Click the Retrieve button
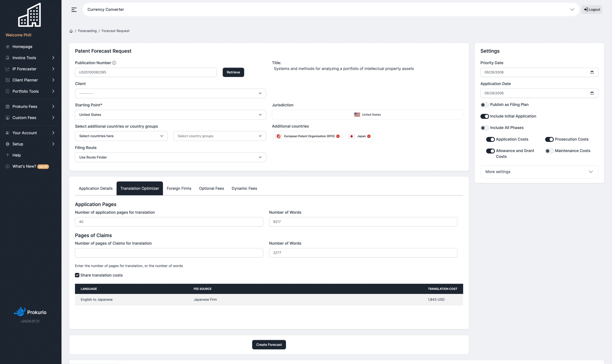The width and height of the screenshot is (612, 364). (233, 72)
